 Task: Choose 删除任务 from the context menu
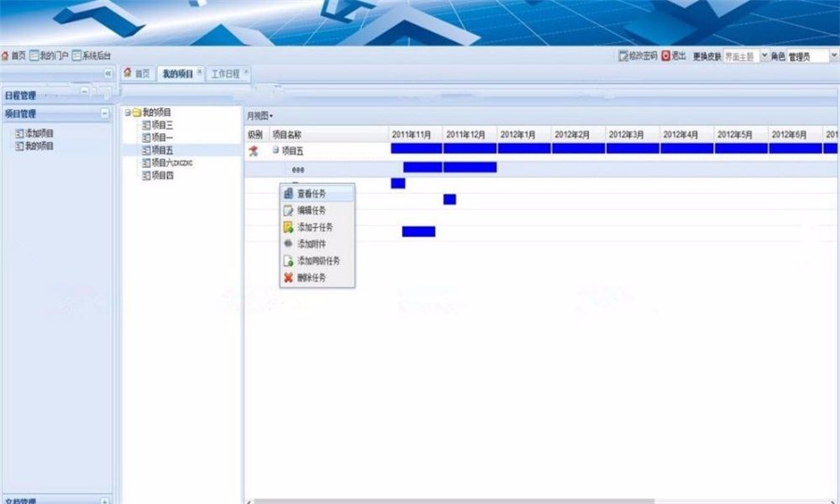[317, 277]
